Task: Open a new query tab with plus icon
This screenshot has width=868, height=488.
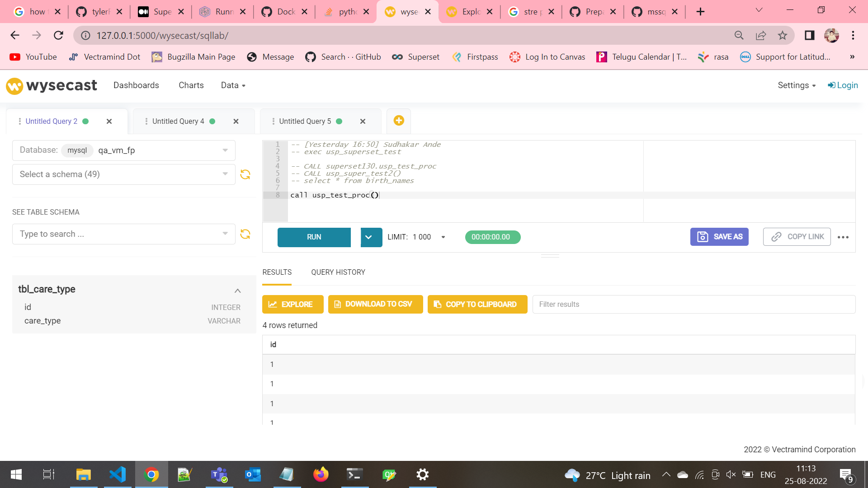Action: pyautogui.click(x=398, y=120)
